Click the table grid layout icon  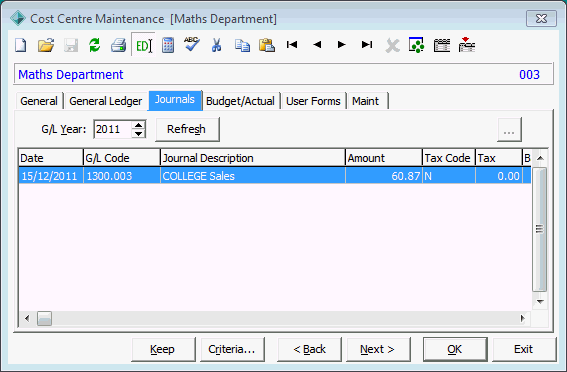pos(442,46)
